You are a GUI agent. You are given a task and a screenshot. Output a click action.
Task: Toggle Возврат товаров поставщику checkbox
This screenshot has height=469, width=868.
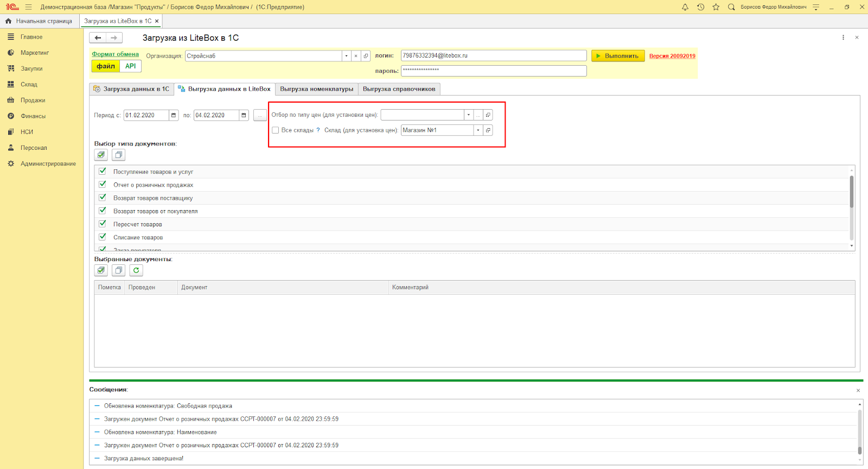pos(103,197)
